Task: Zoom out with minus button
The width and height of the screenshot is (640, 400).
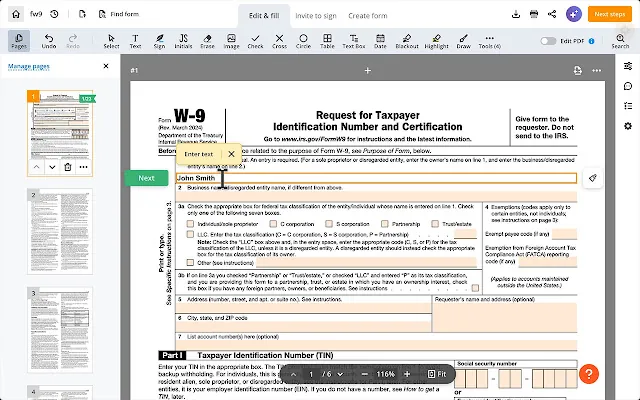Action: click(364, 374)
